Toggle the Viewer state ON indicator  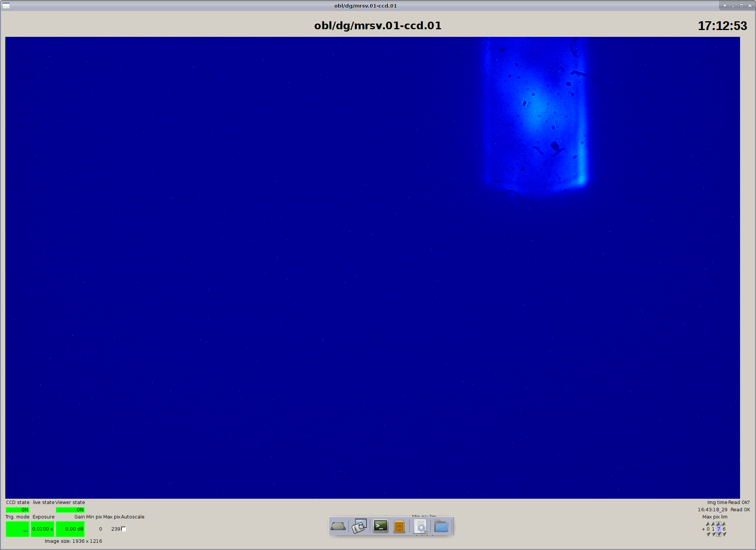tap(70, 510)
